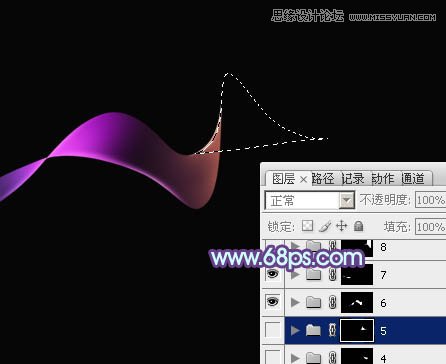Image resolution: width=446 pixels, height=364 pixels.
Task: Select the mask thumbnail of group 8
Action: 357,248
